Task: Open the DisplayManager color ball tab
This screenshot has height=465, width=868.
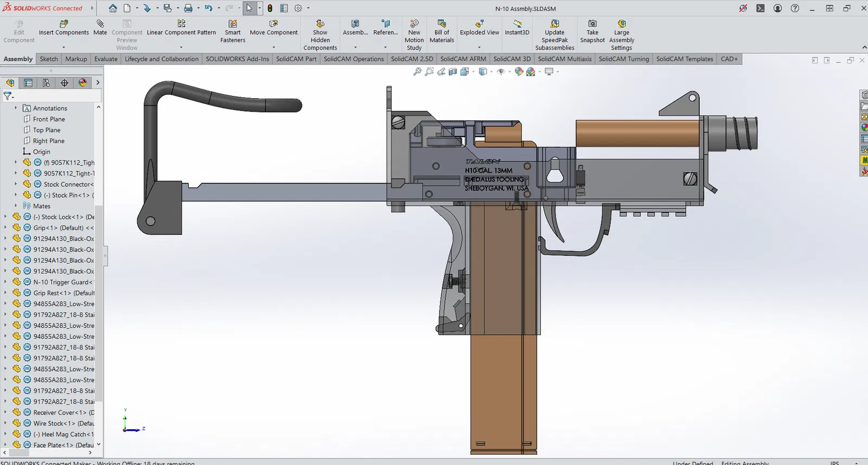Action: [82, 83]
